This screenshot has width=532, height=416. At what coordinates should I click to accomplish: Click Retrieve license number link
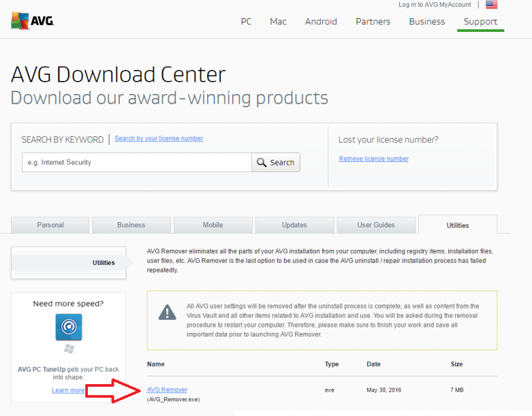[373, 159]
